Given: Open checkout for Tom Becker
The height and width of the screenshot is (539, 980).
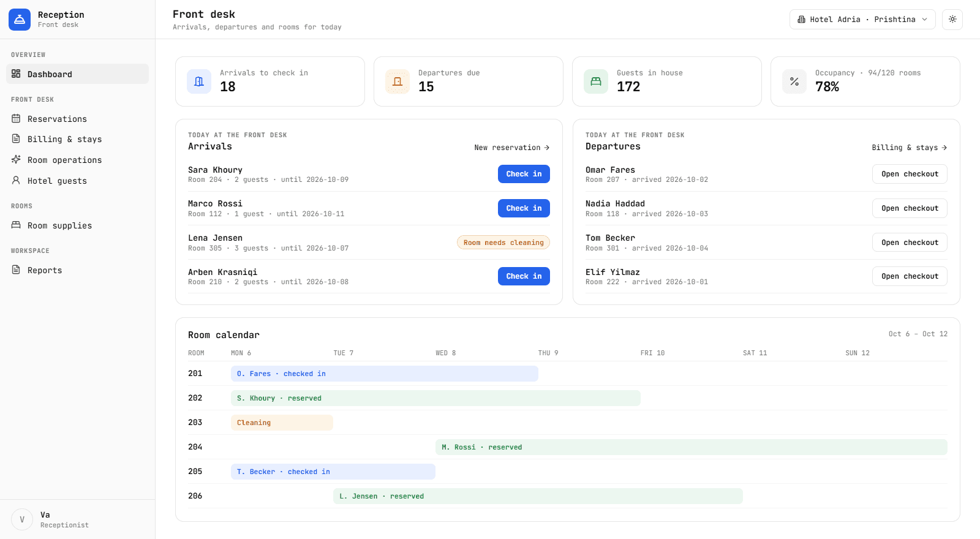Looking at the screenshot, I should click(910, 243).
